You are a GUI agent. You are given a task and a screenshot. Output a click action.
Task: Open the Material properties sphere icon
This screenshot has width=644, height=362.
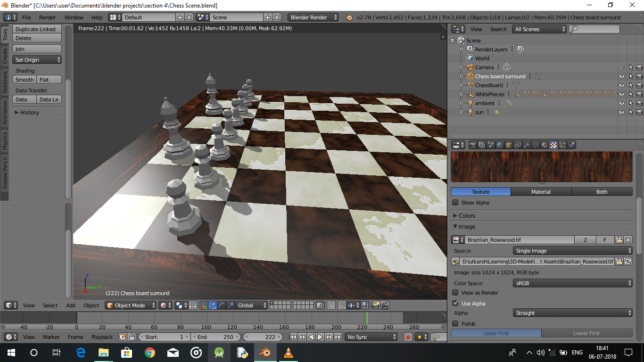click(x=545, y=145)
